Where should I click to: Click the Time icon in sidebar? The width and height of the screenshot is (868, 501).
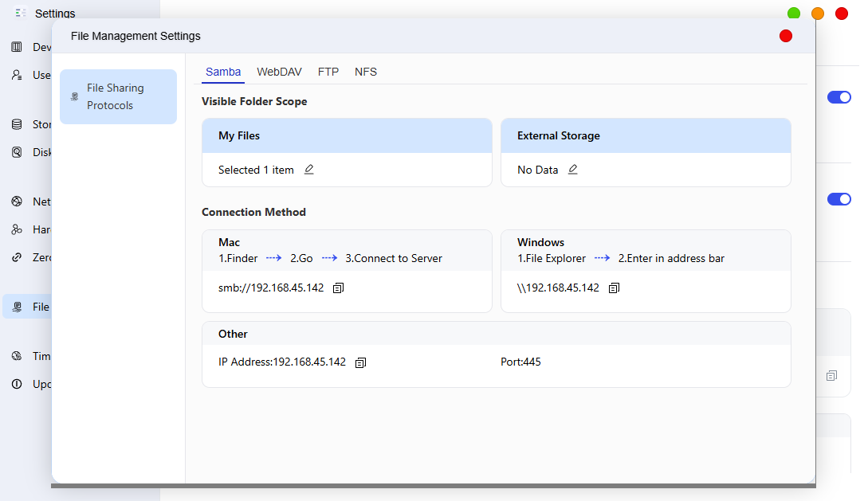click(x=18, y=356)
